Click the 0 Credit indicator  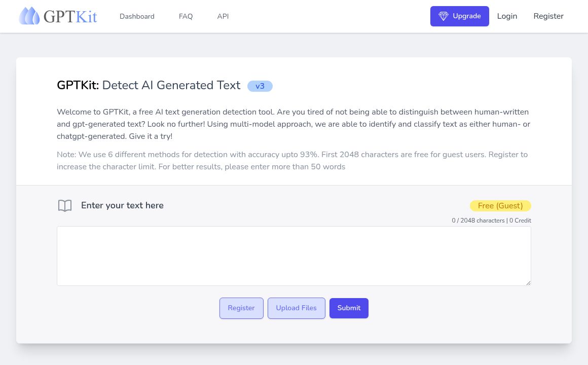pos(520,221)
